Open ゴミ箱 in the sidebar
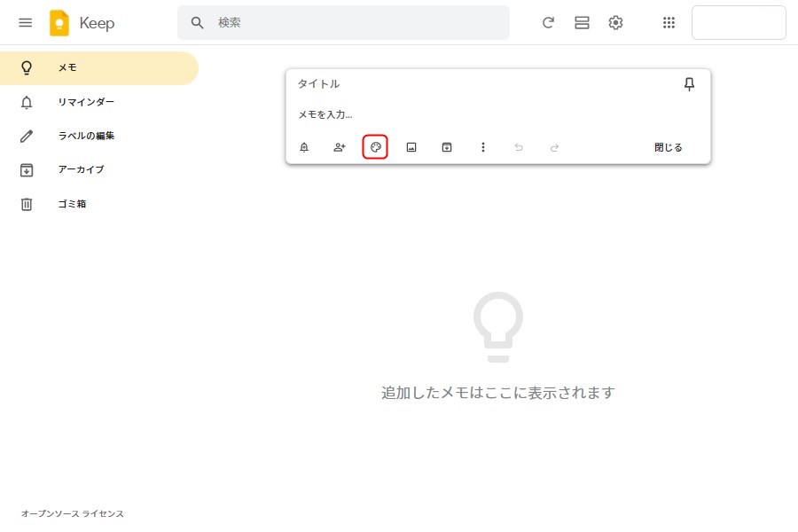798x532 pixels. 72,204
